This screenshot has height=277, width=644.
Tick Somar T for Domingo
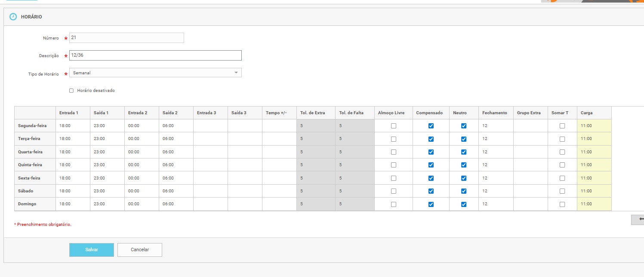point(562,204)
